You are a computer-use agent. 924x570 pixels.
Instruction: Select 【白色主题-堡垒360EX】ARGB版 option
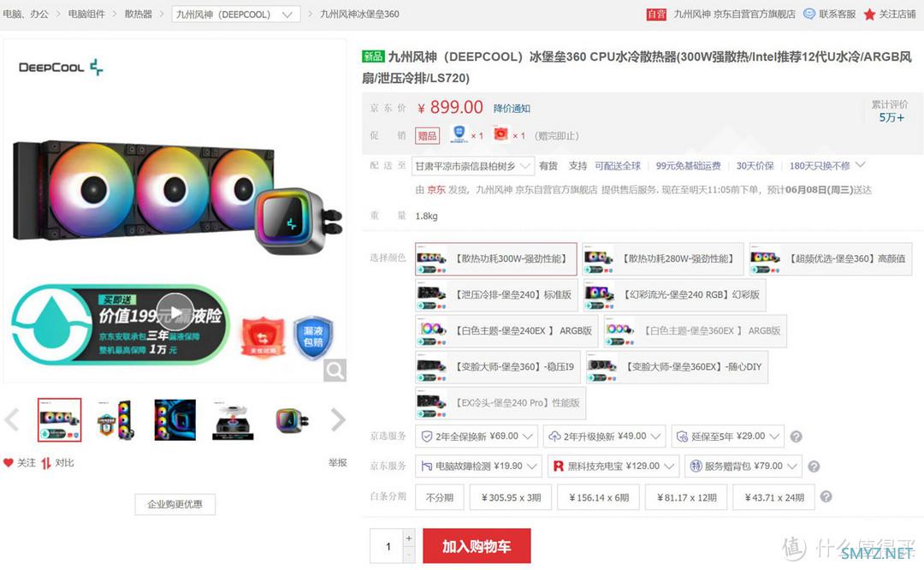coord(695,331)
